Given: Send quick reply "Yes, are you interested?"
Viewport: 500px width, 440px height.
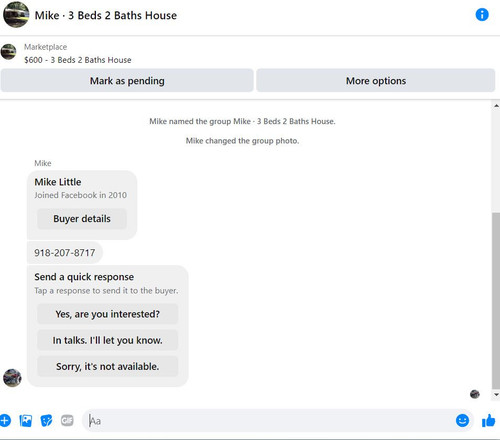Looking at the screenshot, I should [107, 314].
